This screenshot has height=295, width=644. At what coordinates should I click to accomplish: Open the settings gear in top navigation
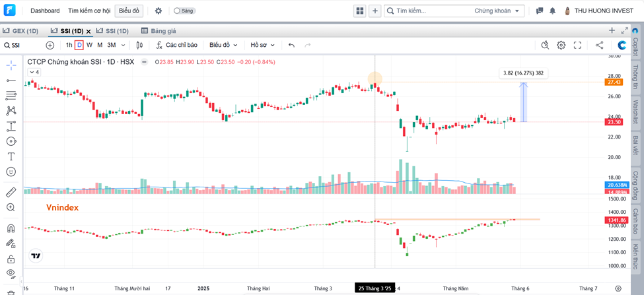(x=158, y=11)
